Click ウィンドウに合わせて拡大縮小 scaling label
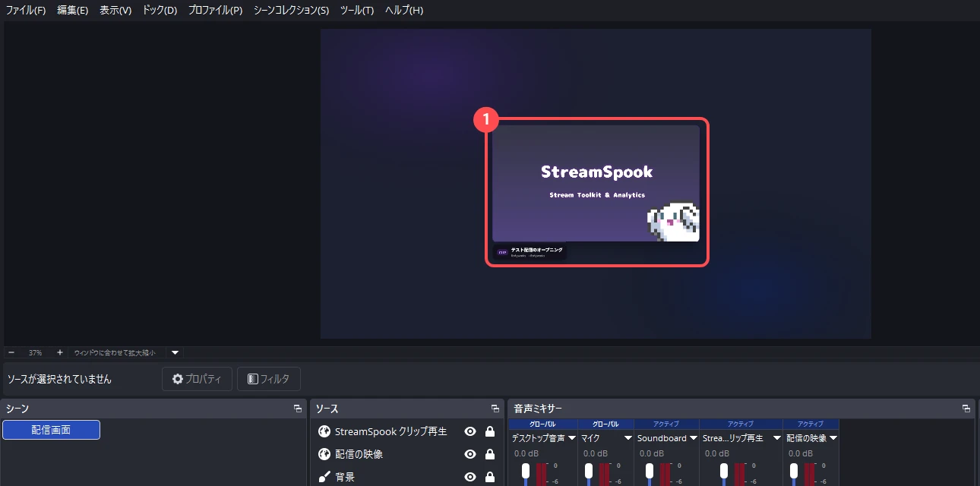980x486 pixels. 115,352
